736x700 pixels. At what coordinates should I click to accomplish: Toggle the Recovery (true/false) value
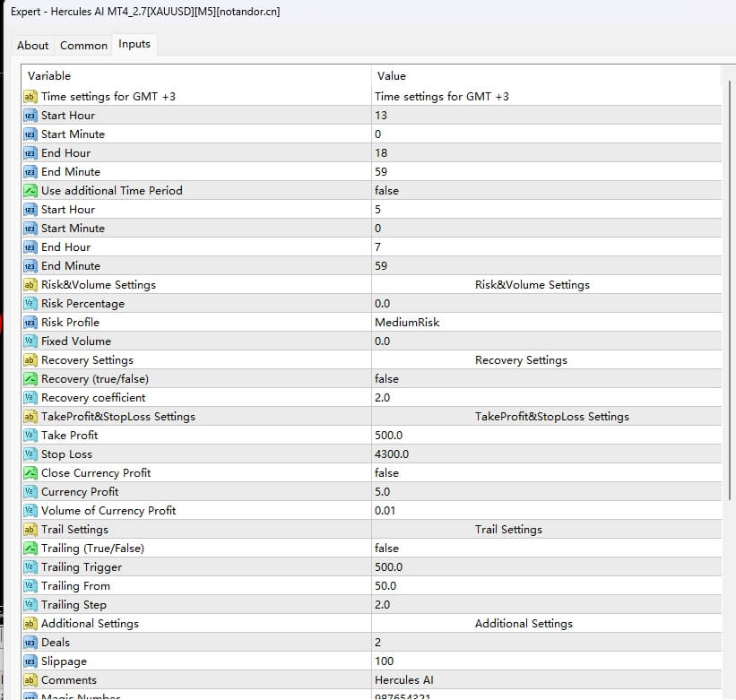(x=387, y=379)
